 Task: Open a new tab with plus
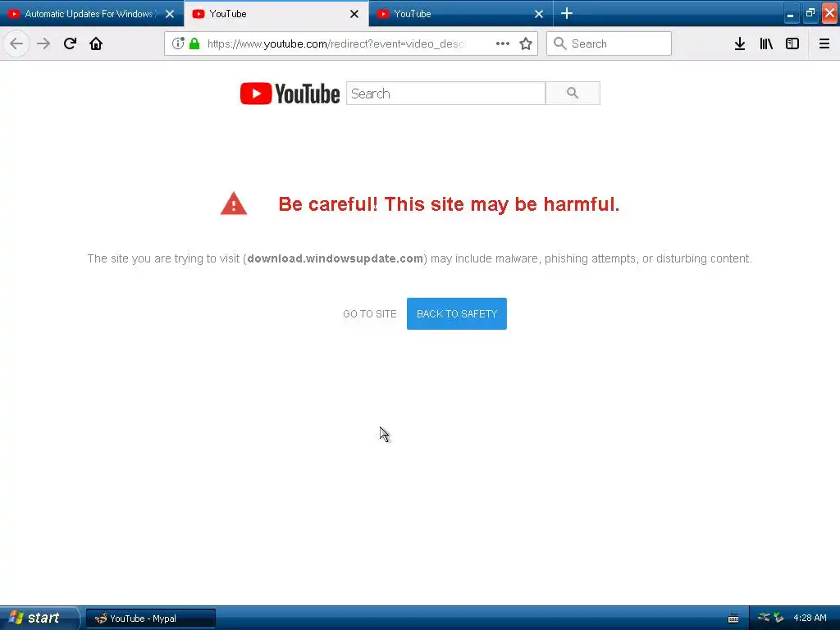click(x=567, y=13)
